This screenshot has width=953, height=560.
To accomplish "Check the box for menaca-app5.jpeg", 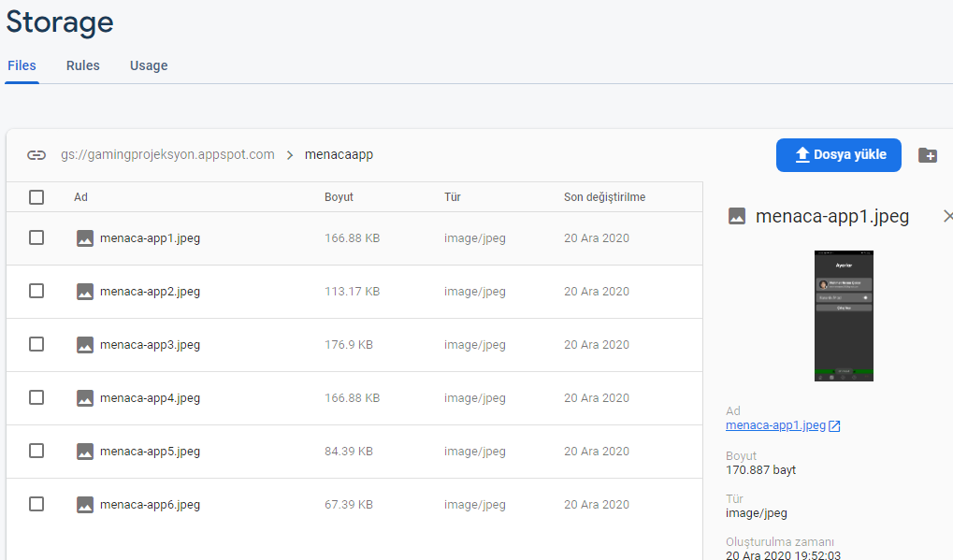I will (36, 451).
